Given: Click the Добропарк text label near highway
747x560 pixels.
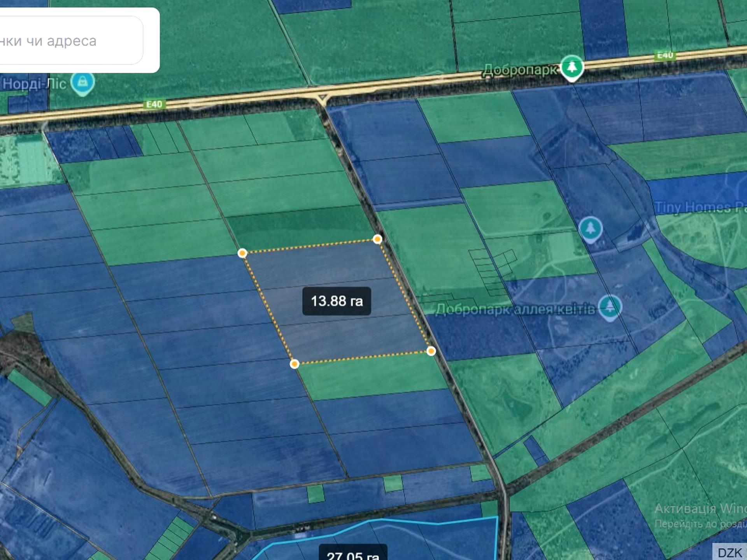Looking at the screenshot, I should (519, 70).
